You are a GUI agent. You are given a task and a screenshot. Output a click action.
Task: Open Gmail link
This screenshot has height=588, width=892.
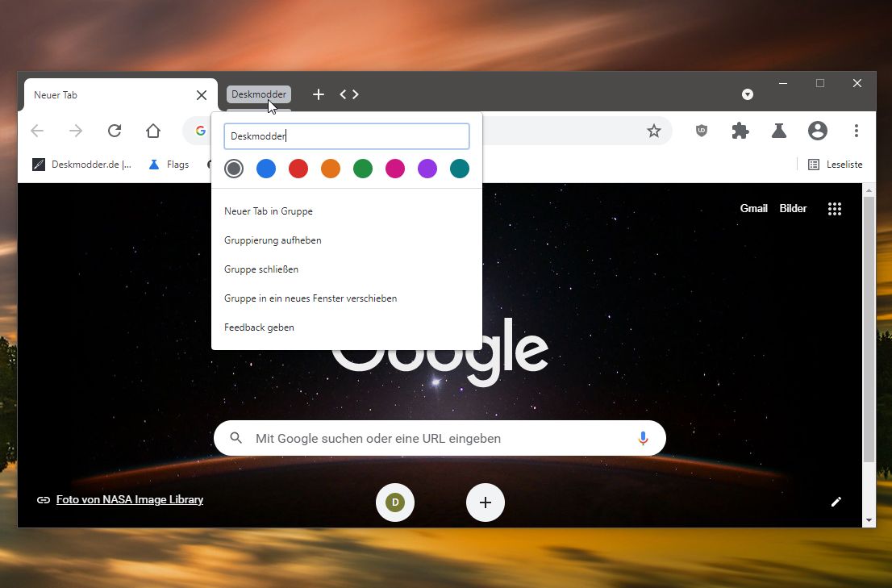coord(754,208)
